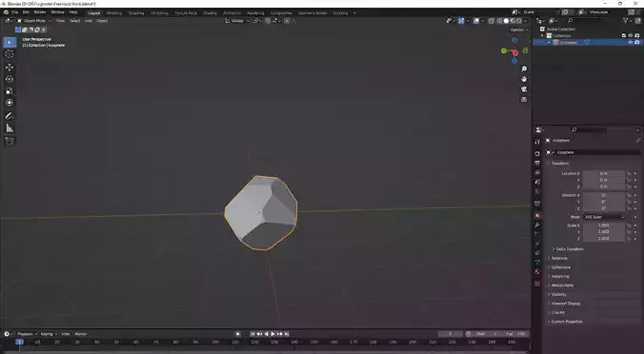Screen dimensions: 644x354
Task: Open the Tool properties tab
Action: tap(537, 142)
